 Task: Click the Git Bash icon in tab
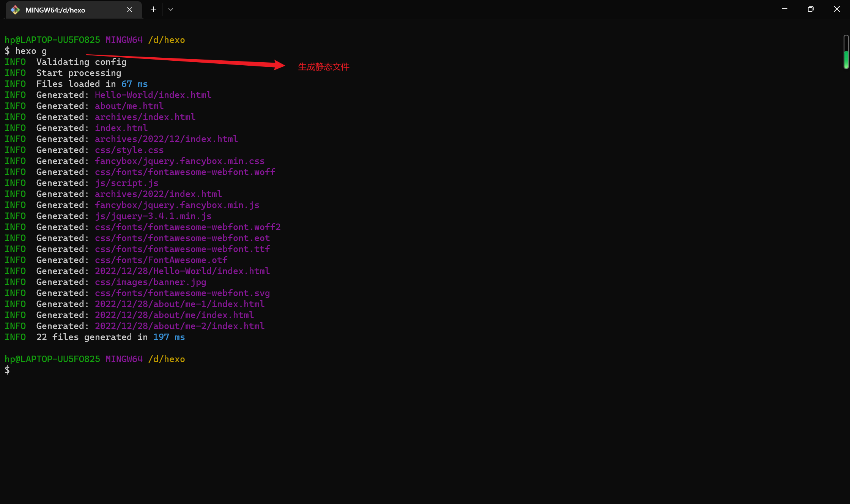point(15,10)
